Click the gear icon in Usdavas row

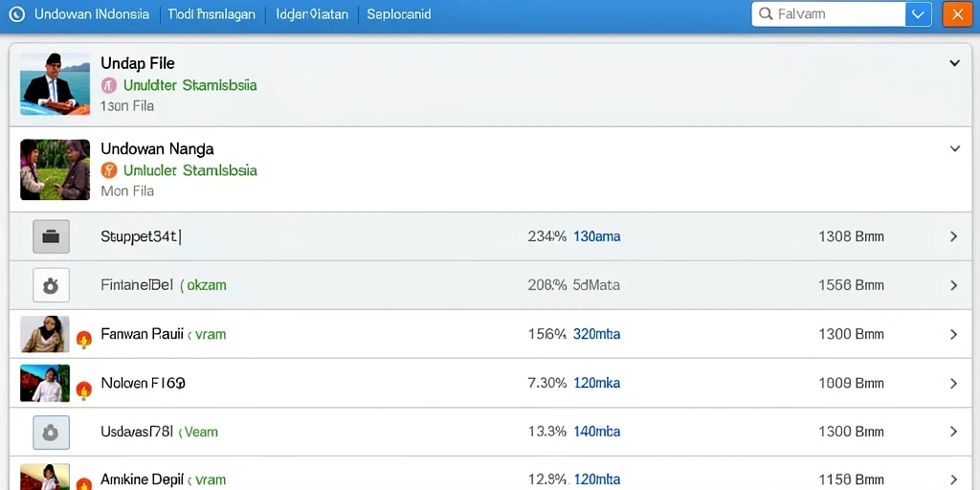pyautogui.click(x=52, y=432)
